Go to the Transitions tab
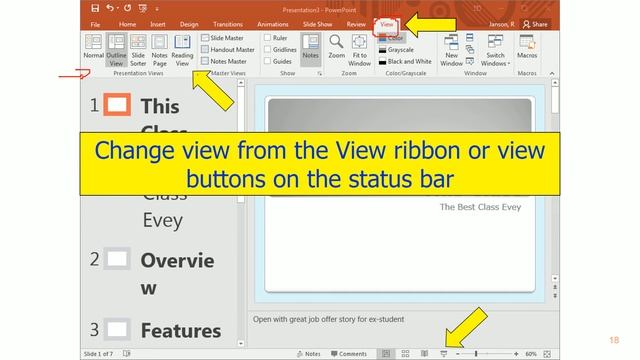 228,24
